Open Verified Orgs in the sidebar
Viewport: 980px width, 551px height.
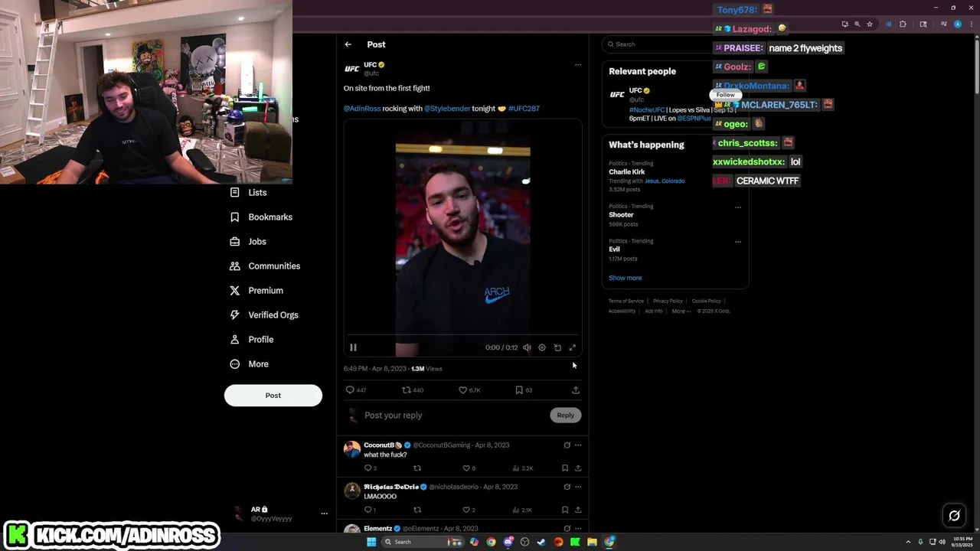tap(264, 315)
